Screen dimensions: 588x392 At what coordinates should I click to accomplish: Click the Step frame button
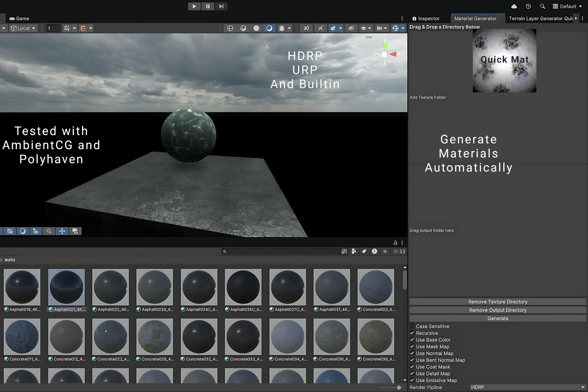tap(221, 6)
